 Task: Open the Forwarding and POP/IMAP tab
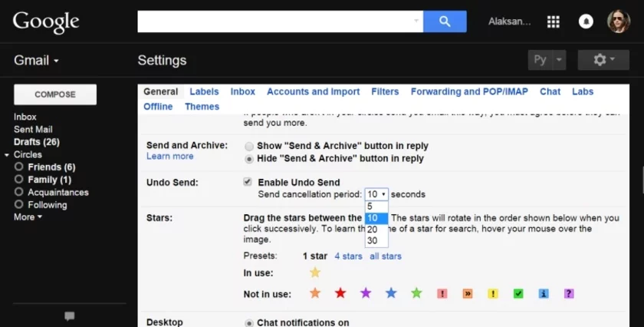pos(469,91)
